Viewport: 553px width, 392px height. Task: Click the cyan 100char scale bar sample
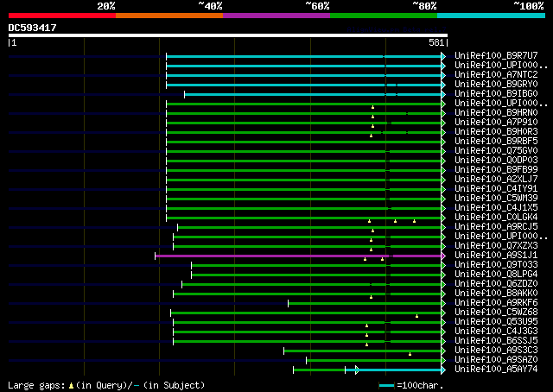pyautogui.click(x=386, y=386)
